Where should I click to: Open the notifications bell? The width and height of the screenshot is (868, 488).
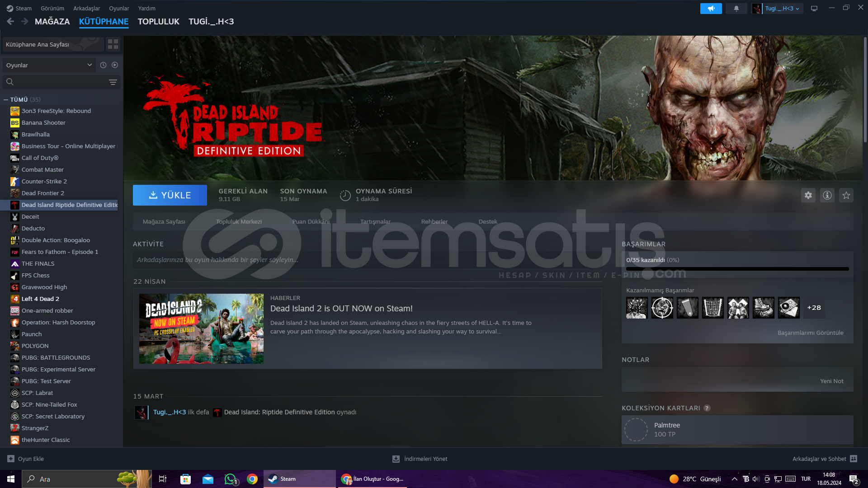(x=736, y=9)
